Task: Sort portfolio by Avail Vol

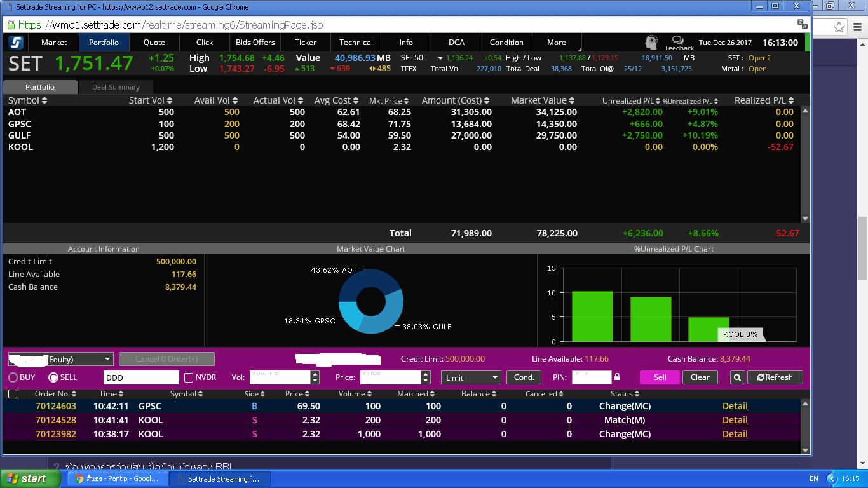Action: point(215,100)
